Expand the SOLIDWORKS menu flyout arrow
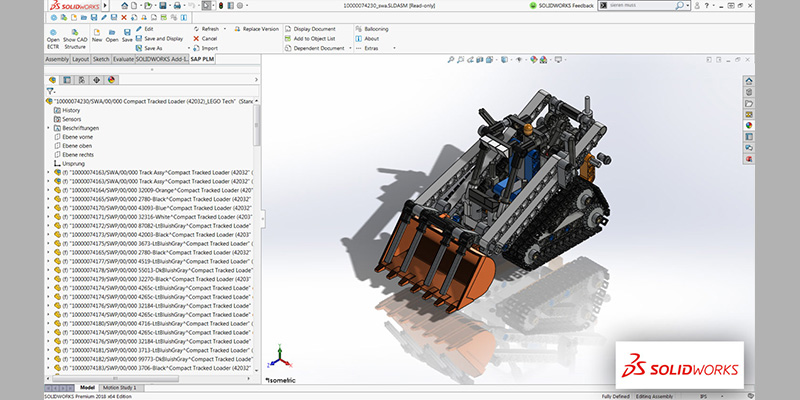This screenshot has width=800, height=400. [105, 6]
